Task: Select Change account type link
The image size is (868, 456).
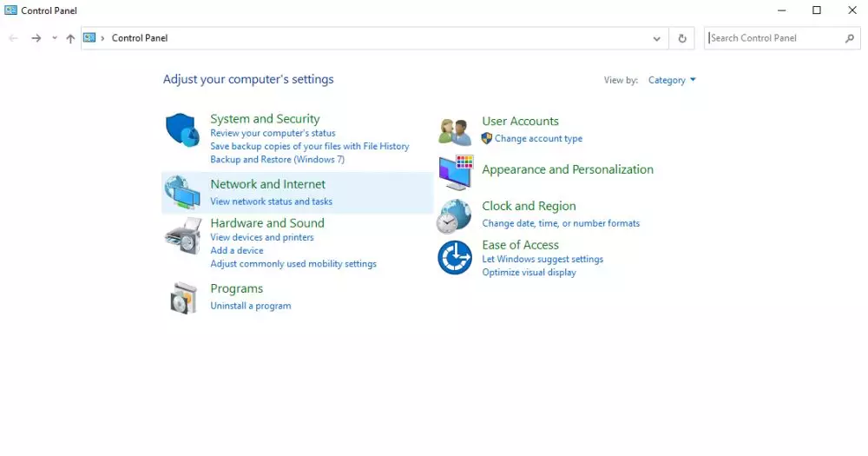Action: point(538,139)
